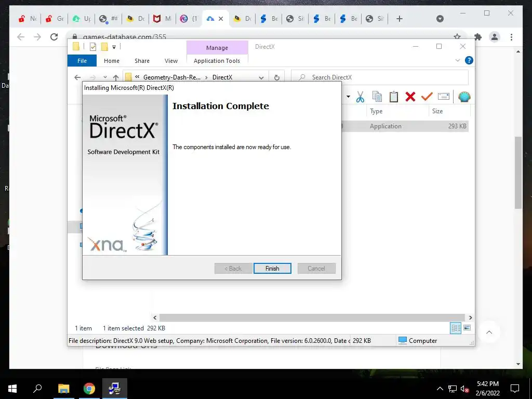Screen dimensions: 532x399
Task: Click the Explorer horizontal scroll right arrow
Action: pyautogui.click(x=470, y=317)
